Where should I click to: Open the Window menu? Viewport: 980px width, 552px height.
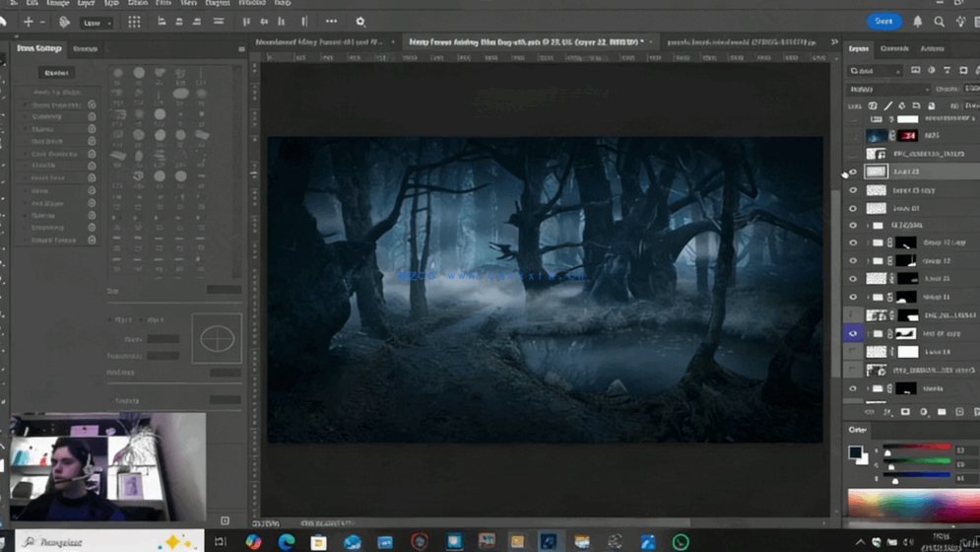tap(252, 3)
